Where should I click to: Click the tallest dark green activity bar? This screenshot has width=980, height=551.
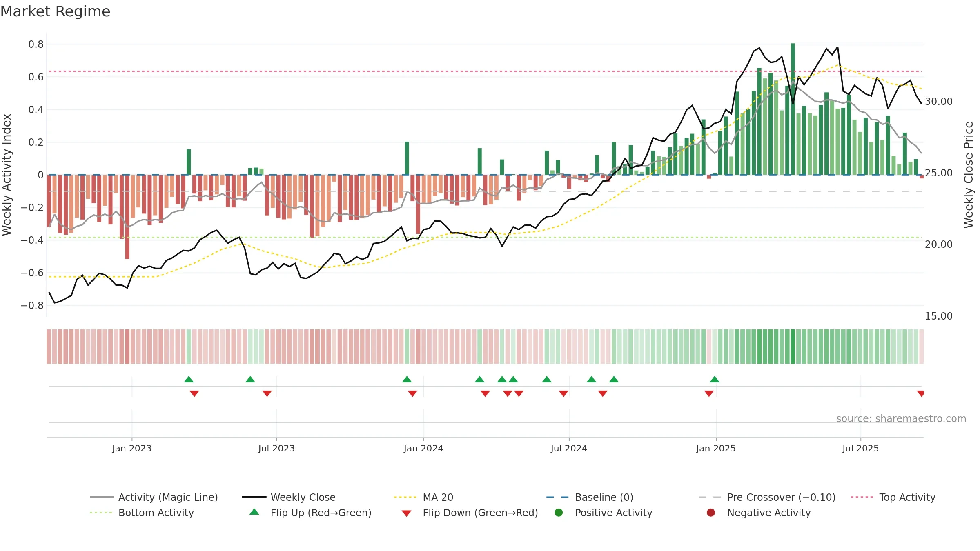point(793,109)
